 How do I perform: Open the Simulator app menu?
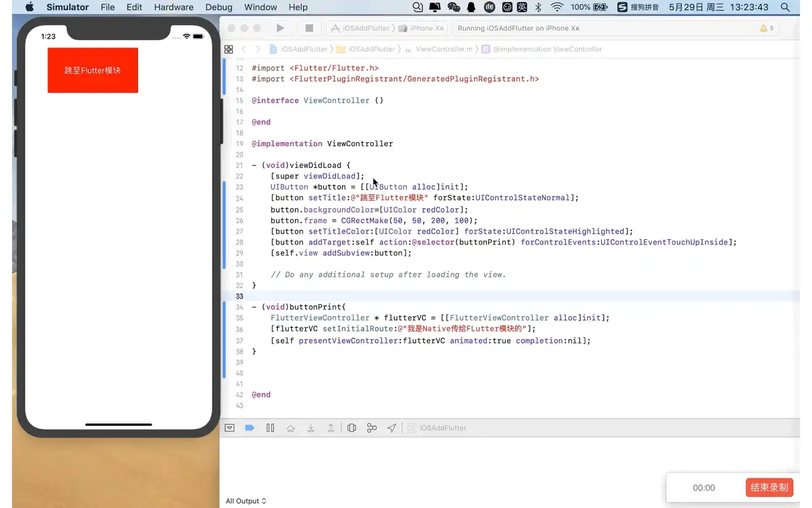pyautogui.click(x=67, y=7)
